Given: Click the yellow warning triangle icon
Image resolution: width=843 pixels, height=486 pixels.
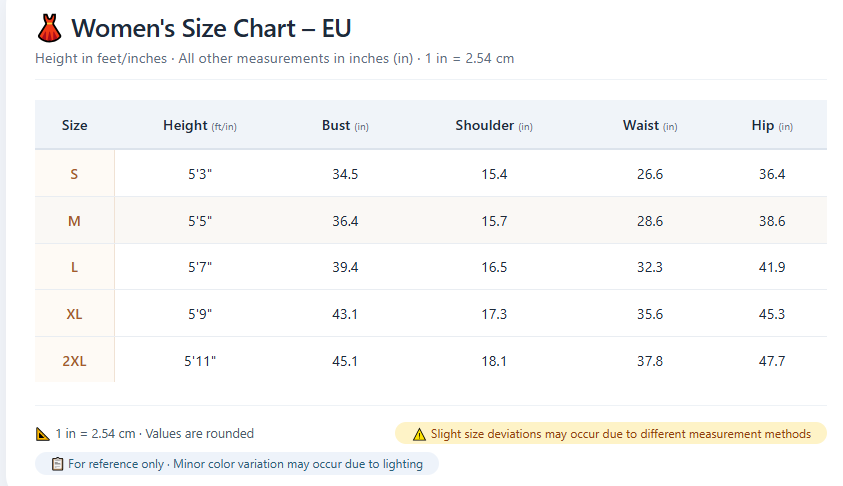Looking at the screenshot, I should click(419, 434).
